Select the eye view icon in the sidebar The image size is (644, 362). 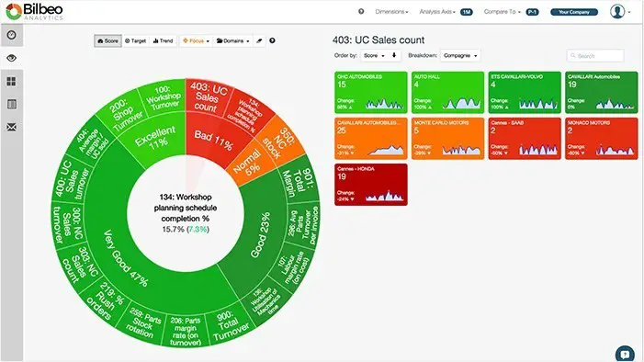(12, 58)
